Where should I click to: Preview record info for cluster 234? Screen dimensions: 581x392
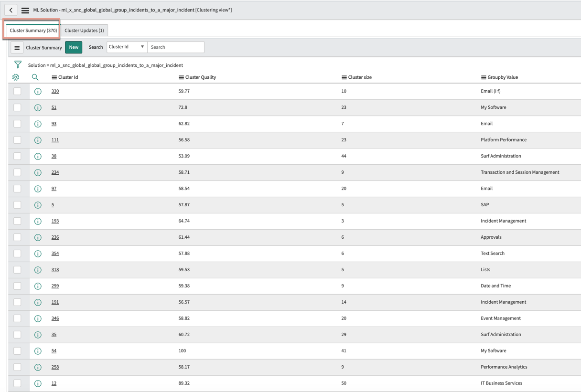38,172
